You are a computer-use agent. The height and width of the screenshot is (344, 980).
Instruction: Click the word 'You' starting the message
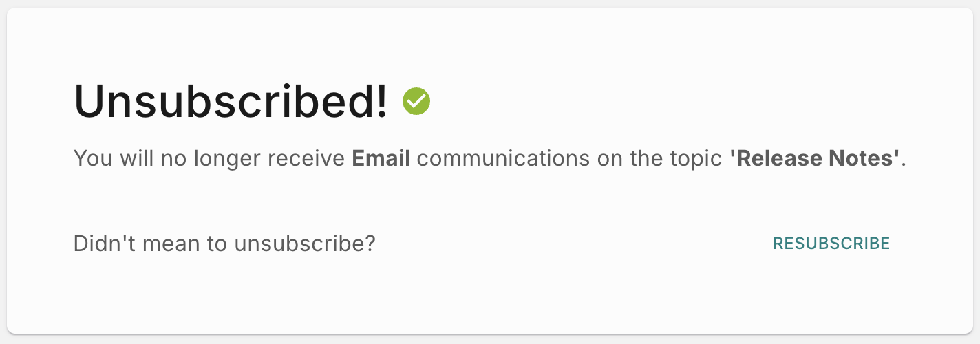(89, 159)
